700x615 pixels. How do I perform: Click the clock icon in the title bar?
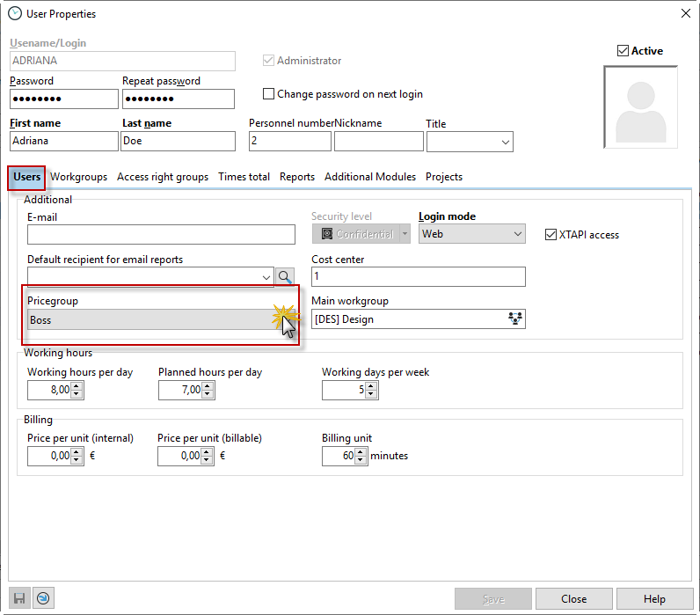click(x=14, y=13)
